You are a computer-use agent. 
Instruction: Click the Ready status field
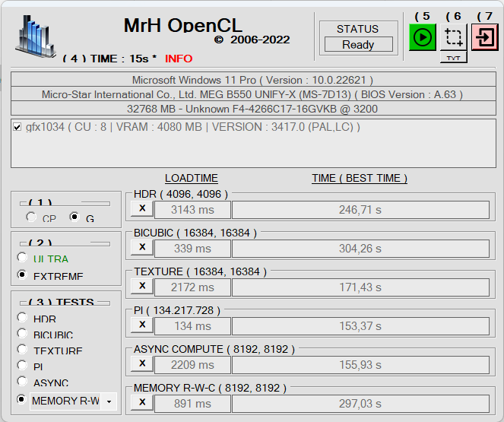[x=358, y=44]
